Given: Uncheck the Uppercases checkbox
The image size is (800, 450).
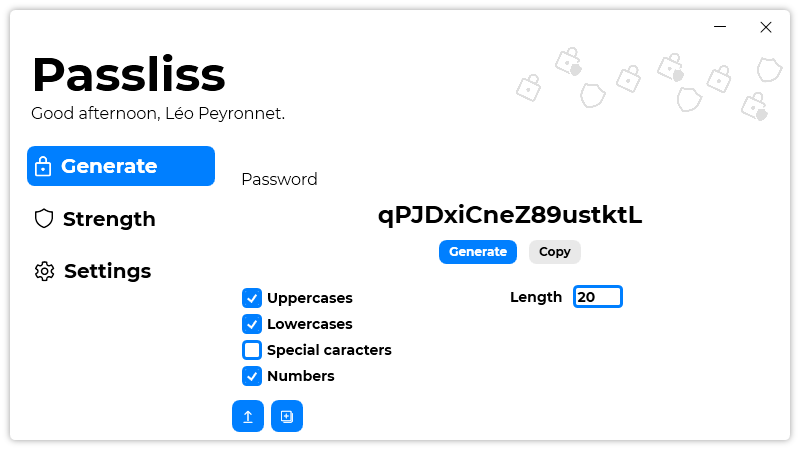Looking at the screenshot, I should (x=252, y=298).
